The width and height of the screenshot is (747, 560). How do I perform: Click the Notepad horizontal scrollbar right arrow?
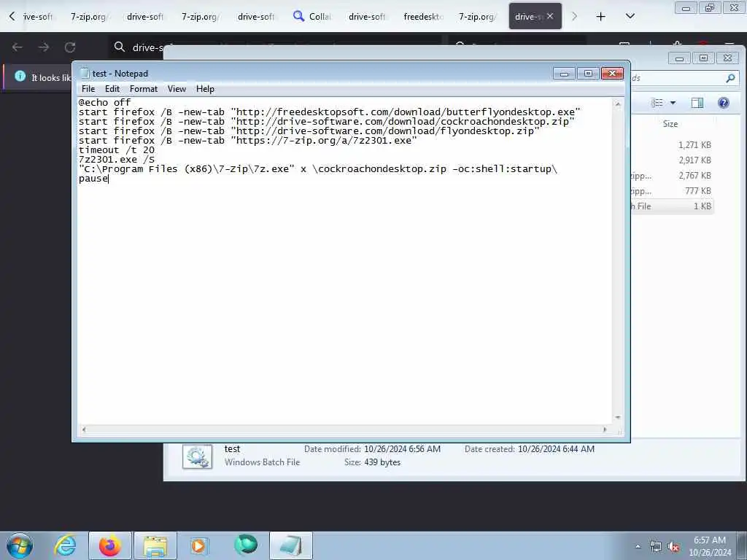pos(605,429)
